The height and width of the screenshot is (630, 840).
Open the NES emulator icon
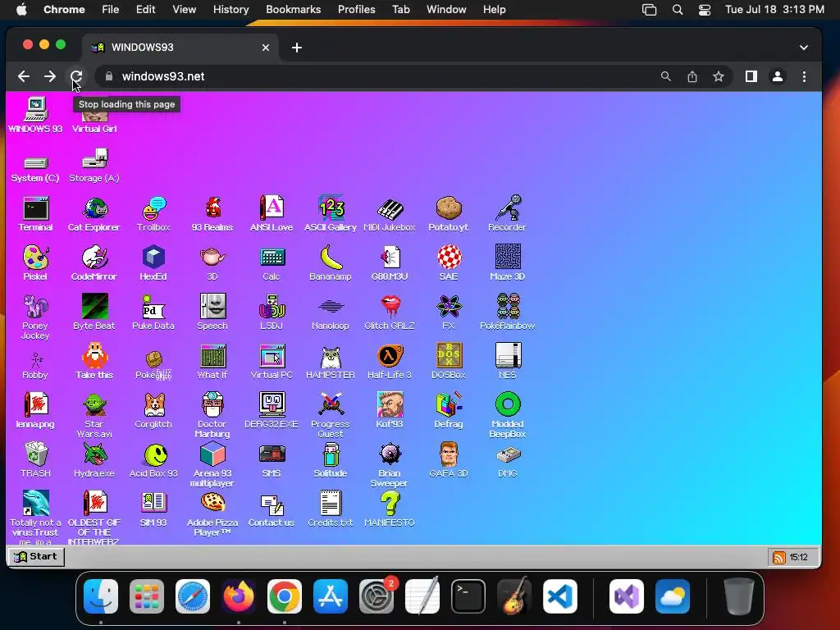coord(507,362)
